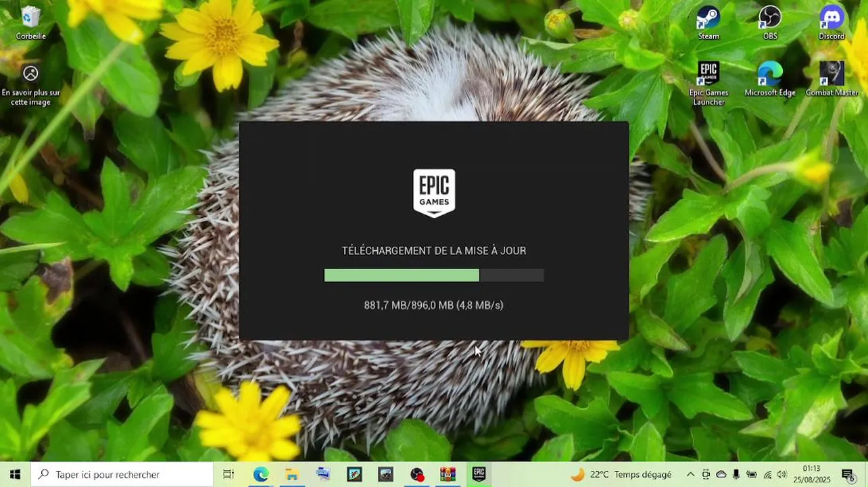The image size is (868, 487).
Task: Click the 'Taper ici pour rechercher' search box
Action: pos(122,474)
